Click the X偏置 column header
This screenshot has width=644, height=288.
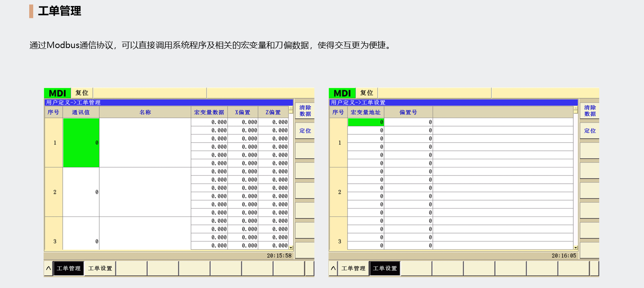(242, 113)
